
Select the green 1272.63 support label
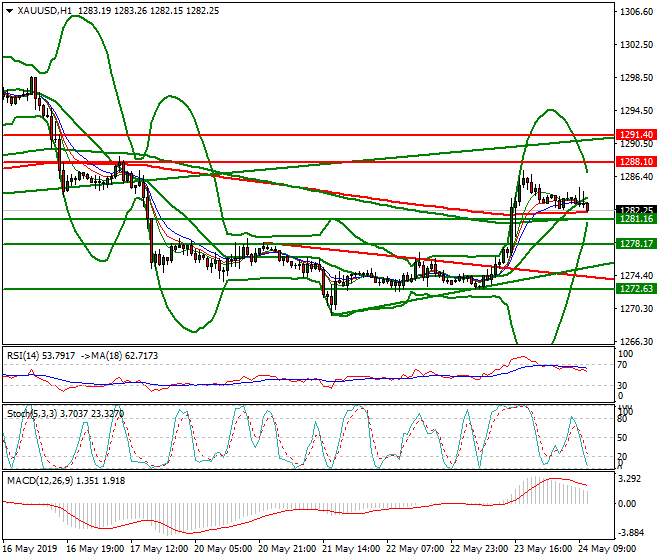pos(636,288)
